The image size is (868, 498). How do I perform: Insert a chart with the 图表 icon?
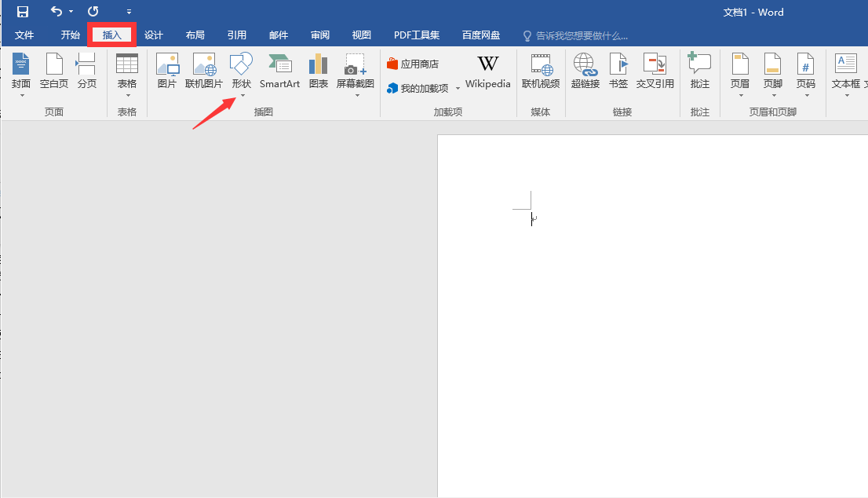(x=318, y=71)
